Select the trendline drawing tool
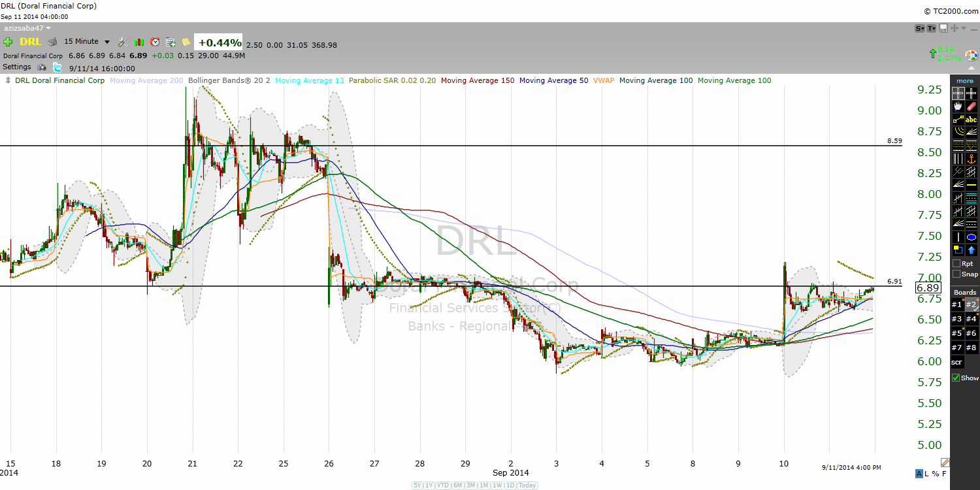980x490 pixels. pyautogui.click(x=958, y=119)
